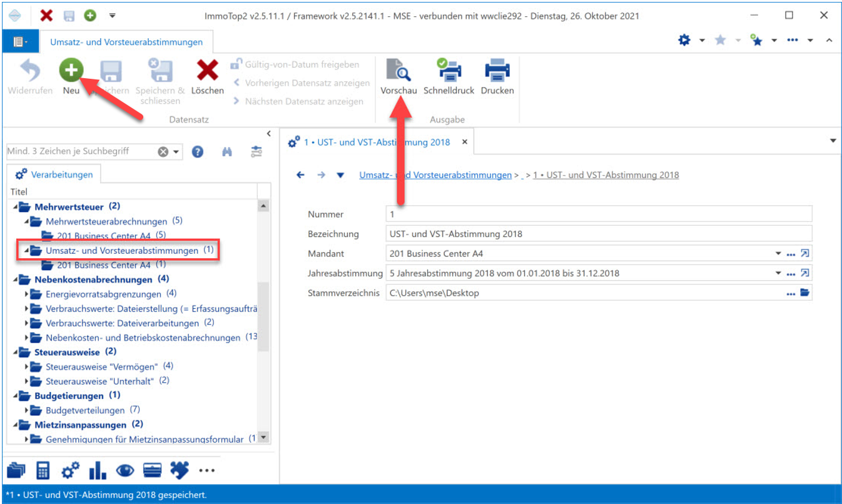The width and height of the screenshot is (842, 504).
Task: Open the stacked folders module in the bottom navigation
Action: pyautogui.click(x=16, y=470)
